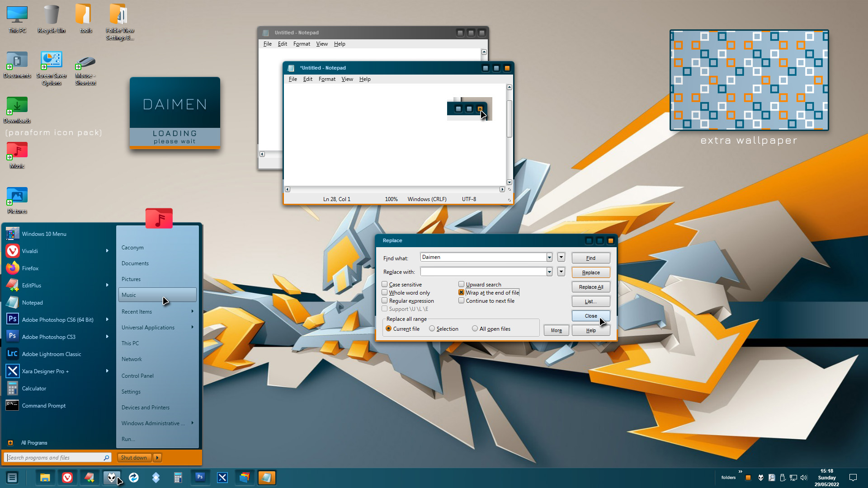
Task: Click the volume icon in the system tray
Action: coord(804,478)
